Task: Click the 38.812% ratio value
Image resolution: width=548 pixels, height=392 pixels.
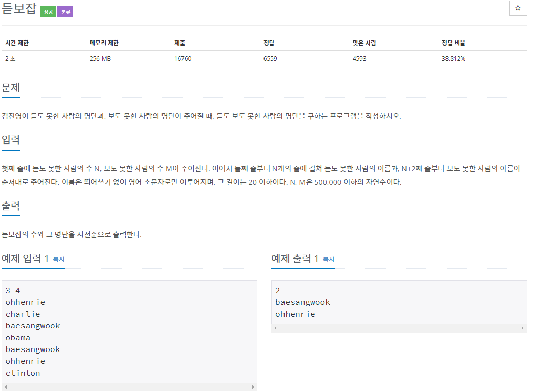Action: coord(453,59)
